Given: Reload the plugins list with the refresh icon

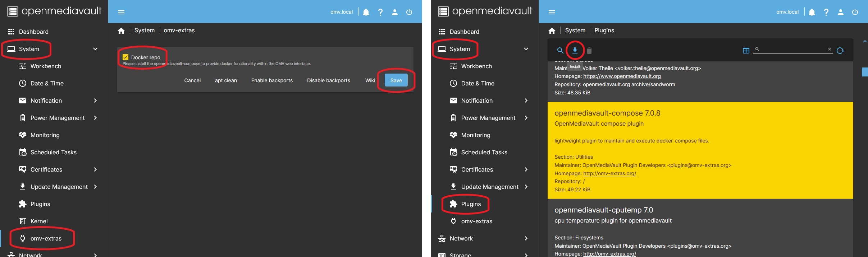Looking at the screenshot, I should click(840, 51).
